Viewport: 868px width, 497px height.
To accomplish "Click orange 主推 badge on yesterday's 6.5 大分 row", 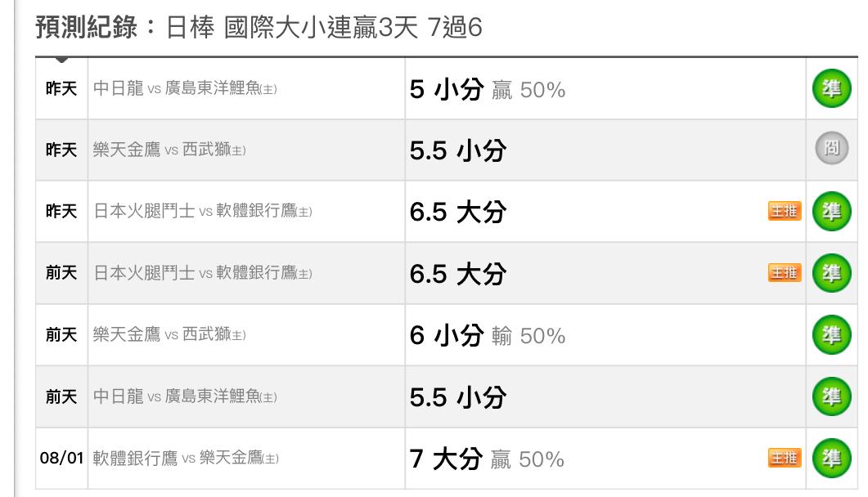I will 785,211.
